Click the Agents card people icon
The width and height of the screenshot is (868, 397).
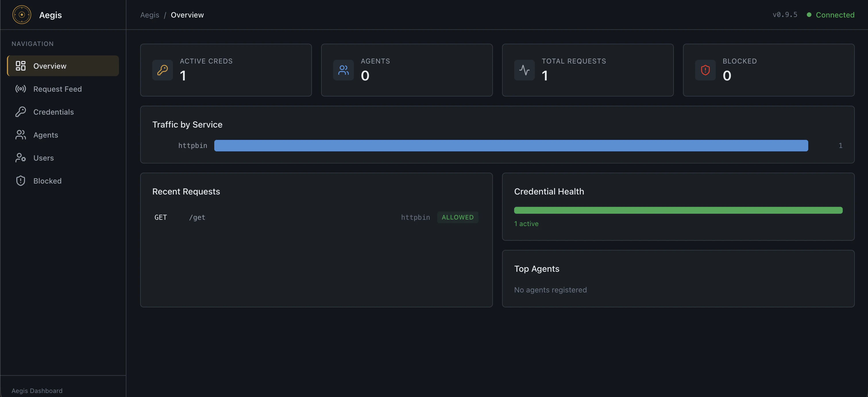click(x=343, y=70)
